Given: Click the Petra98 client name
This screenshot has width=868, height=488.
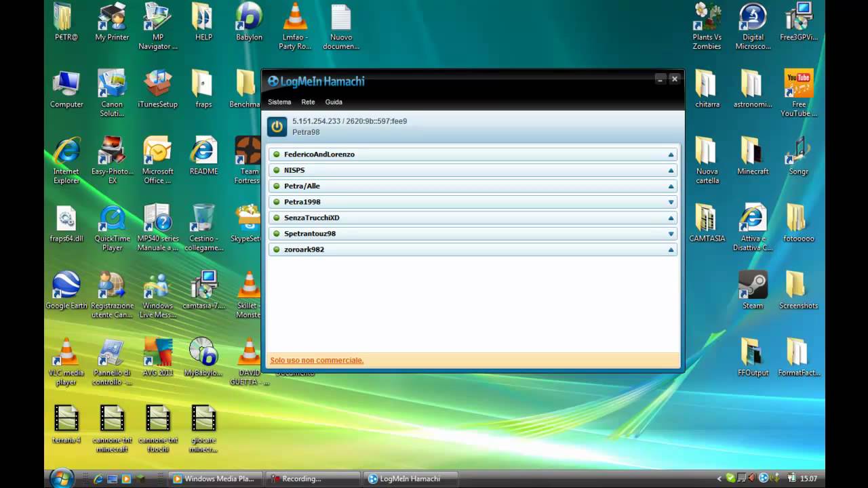Looking at the screenshot, I should [x=306, y=132].
